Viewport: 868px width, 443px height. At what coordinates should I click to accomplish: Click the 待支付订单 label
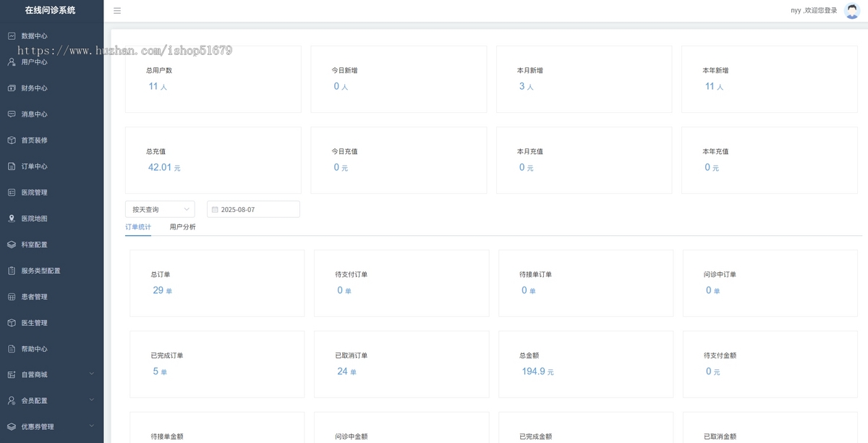[352, 274]
